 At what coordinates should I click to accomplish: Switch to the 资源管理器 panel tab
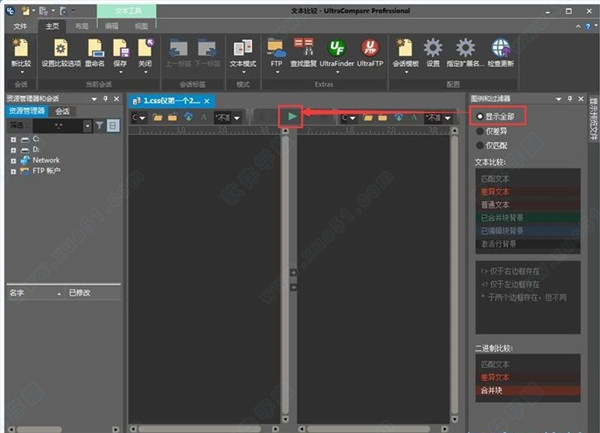tap(27, 111)
